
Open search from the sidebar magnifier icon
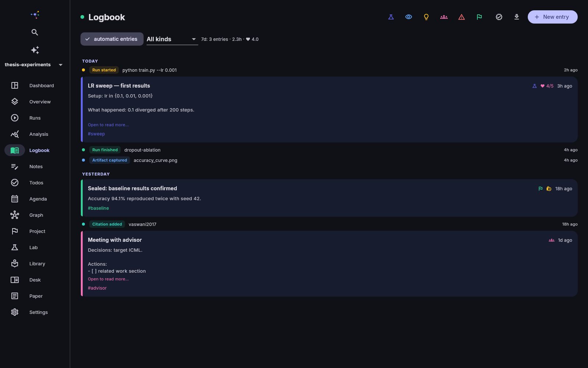35,32
